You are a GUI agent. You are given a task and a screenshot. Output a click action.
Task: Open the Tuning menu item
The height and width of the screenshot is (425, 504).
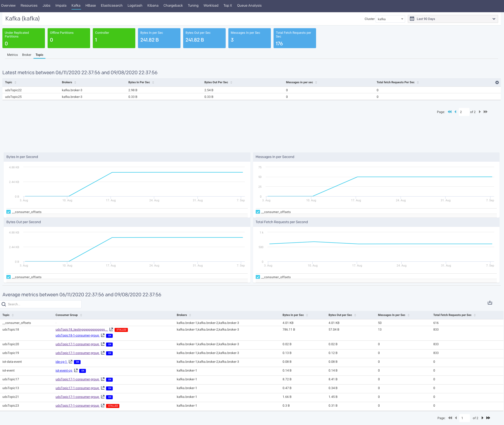point(193,6)
